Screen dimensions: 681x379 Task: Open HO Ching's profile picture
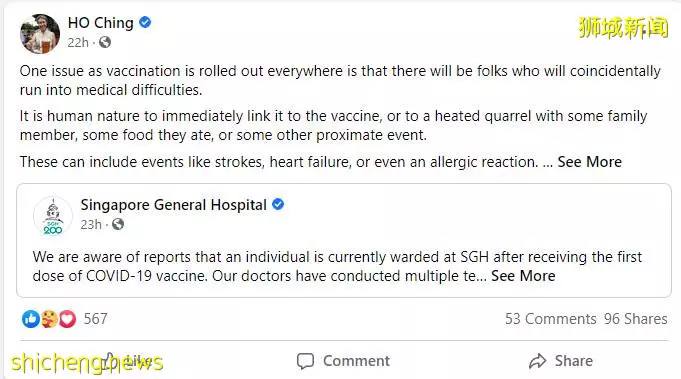(x=40, y=33)
